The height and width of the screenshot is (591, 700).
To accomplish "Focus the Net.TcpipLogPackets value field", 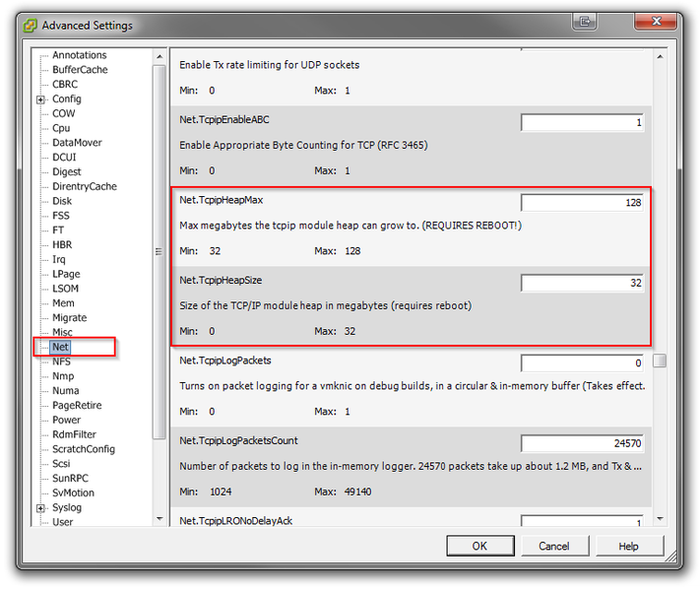I will (x=582, y=362).
